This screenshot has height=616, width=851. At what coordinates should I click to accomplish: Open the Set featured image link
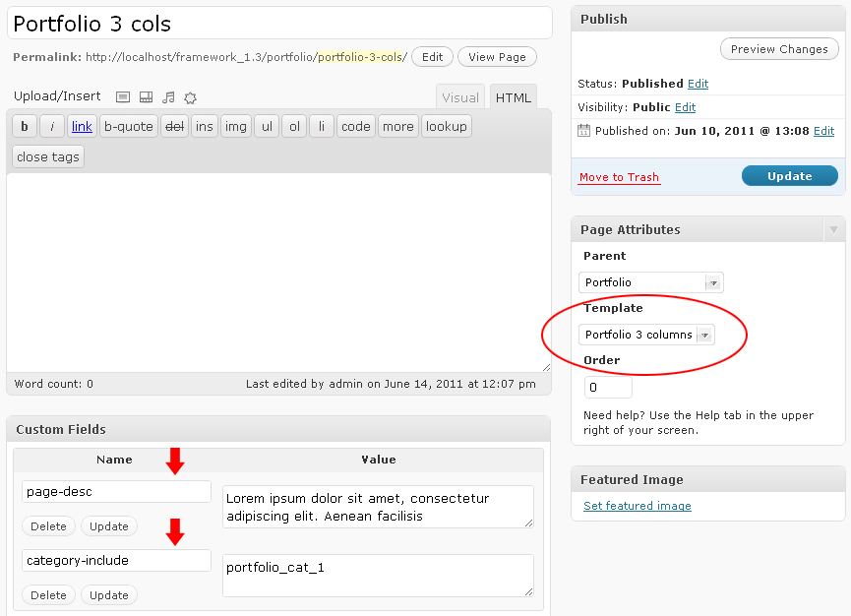pos(637,506)
